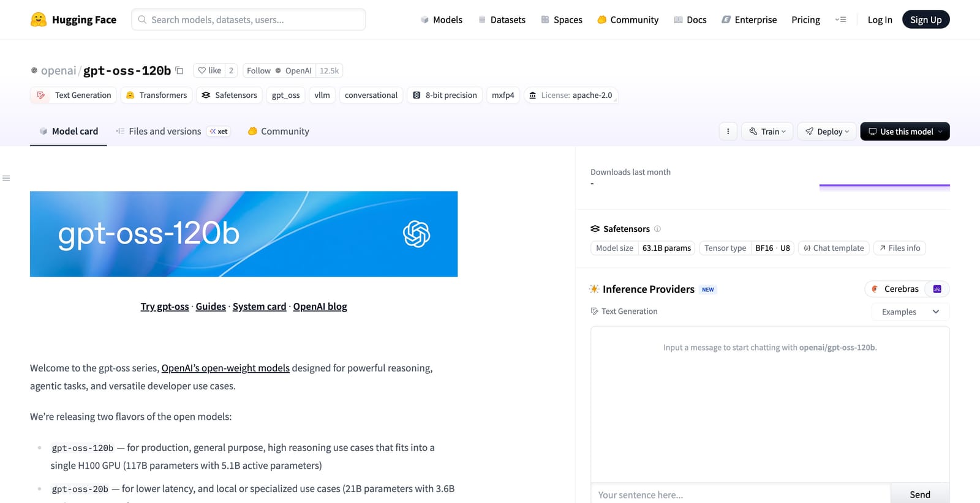The width and height of the screenshot is (980, 503).
Task: Click the Sign Up button
Action: coord(925,20)
